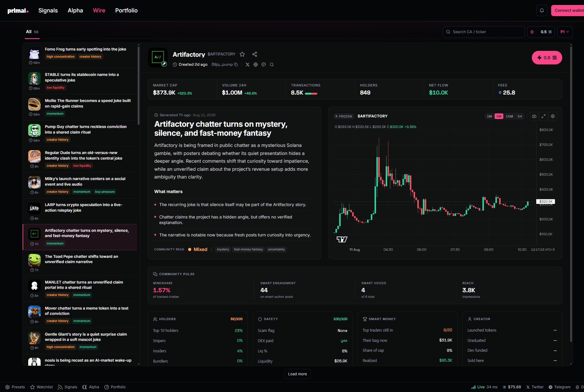The image size is (584, 392).
Task: Open Alpha in the bottom bar
Action: coord(91,387)
